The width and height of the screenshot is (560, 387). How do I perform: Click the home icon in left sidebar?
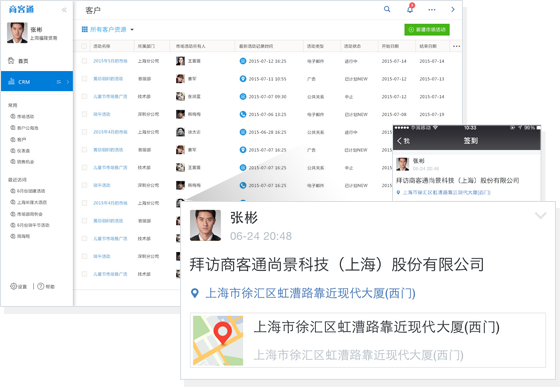pos(11,61)
